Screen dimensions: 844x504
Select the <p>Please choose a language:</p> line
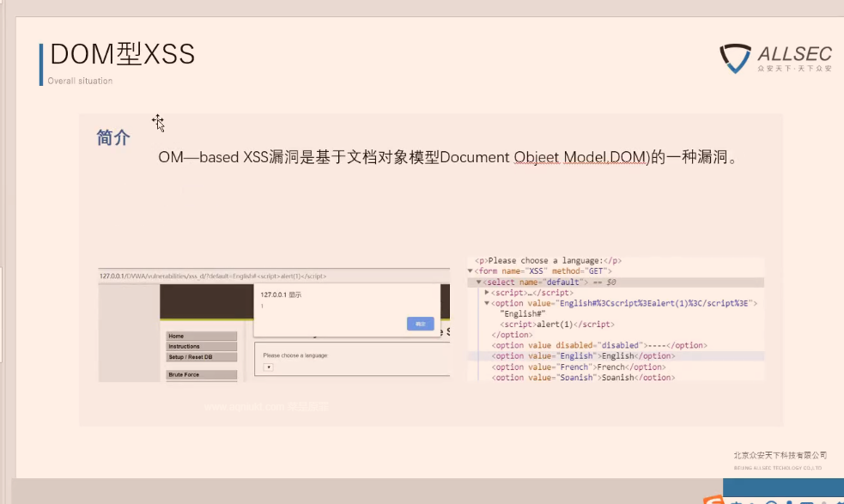click(x=548, y=261)
